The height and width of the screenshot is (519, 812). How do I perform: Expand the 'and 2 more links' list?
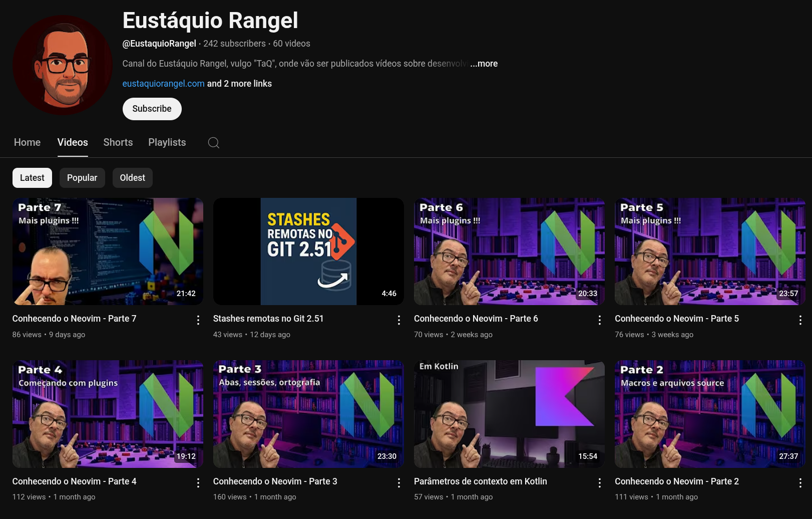click(x=239, y=84)
